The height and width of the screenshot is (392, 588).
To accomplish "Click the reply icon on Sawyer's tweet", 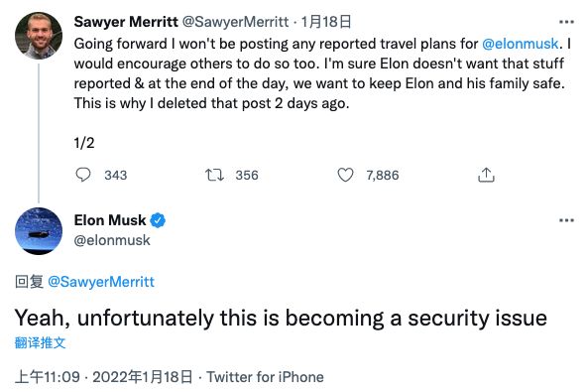I will coord(83,175).
